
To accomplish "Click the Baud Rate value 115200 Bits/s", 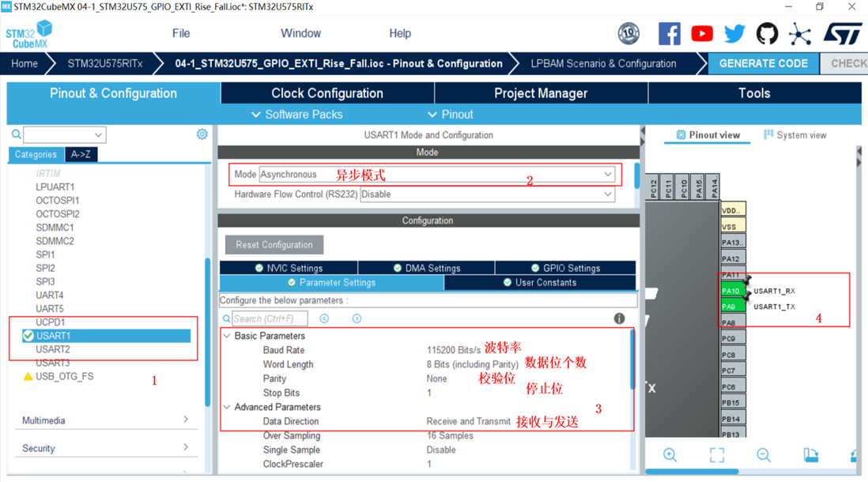I will (454, 350).
